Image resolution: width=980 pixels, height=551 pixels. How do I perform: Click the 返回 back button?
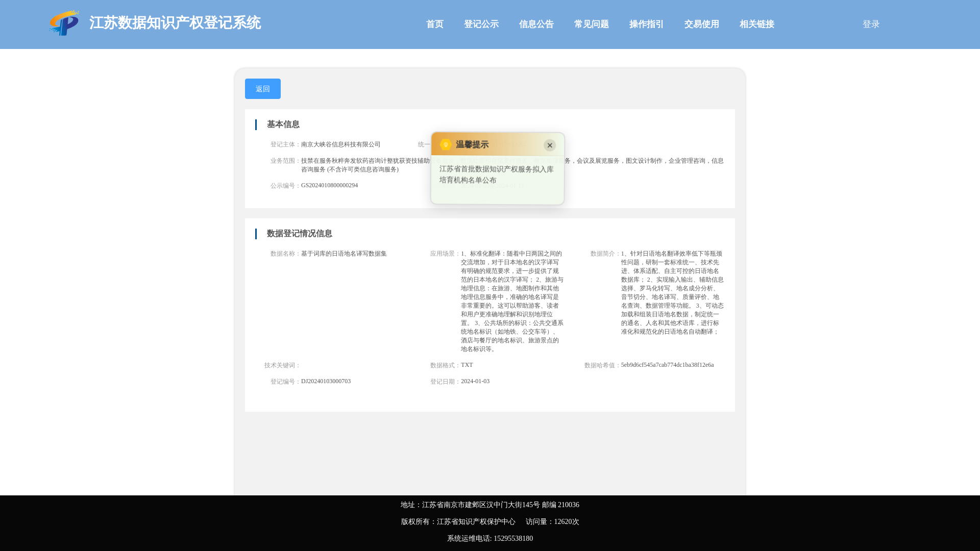263,89
